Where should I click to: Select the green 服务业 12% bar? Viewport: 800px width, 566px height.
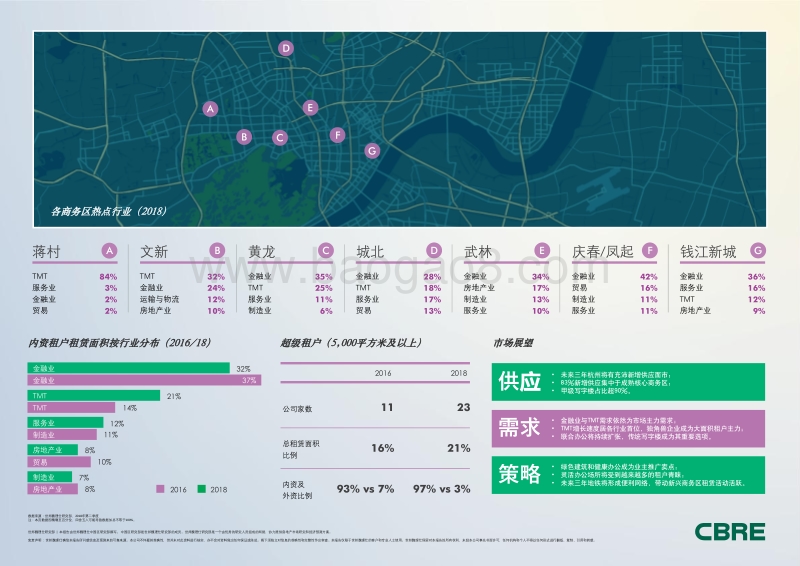click(65, 423)
